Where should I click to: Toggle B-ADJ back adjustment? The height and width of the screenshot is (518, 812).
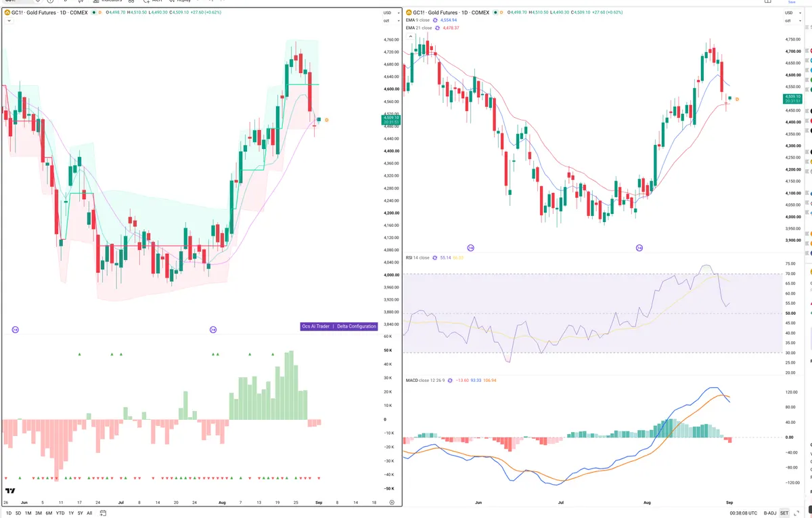770,513
